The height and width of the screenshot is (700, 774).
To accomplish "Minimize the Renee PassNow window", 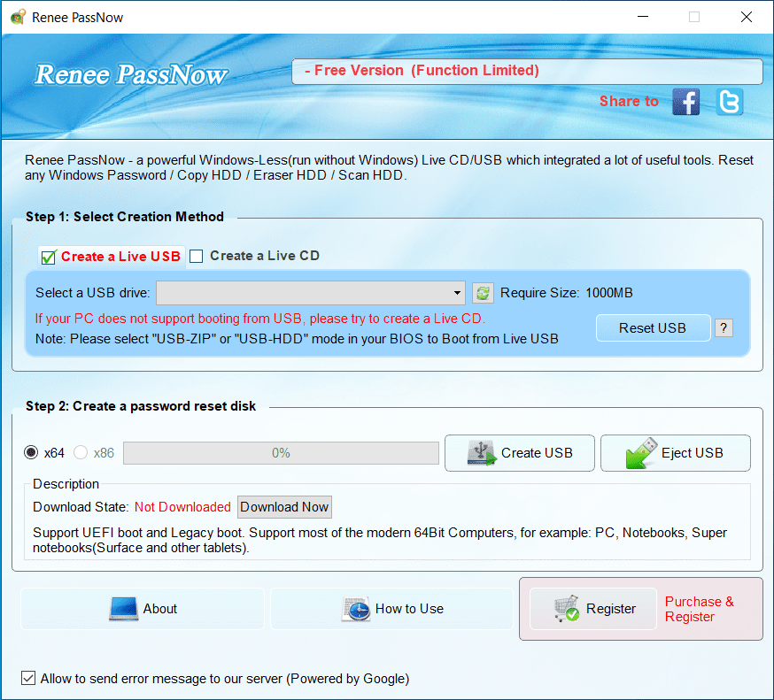I will pyautogui.click(x=643, y=17).
